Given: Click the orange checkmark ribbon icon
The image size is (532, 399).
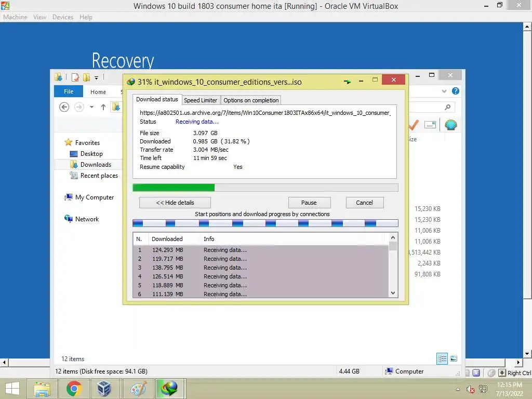Looking at the screenshot, I should [413, 125].
